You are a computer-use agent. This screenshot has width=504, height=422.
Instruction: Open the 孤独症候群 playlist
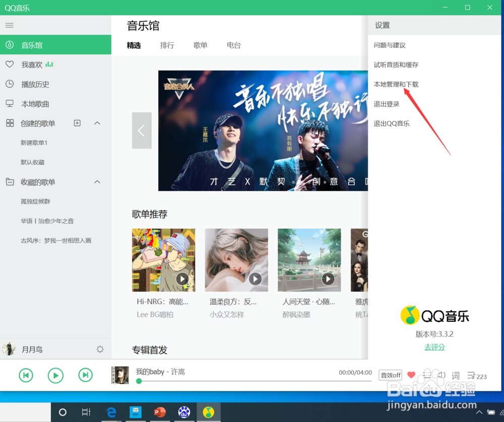coord(35,201)
